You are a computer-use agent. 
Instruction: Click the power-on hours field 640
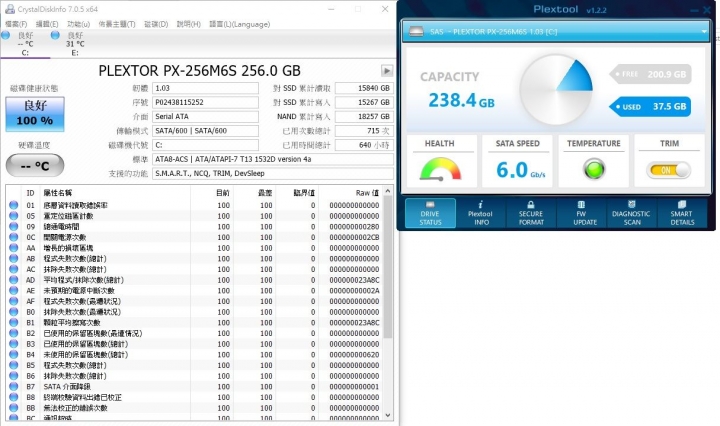364,145
